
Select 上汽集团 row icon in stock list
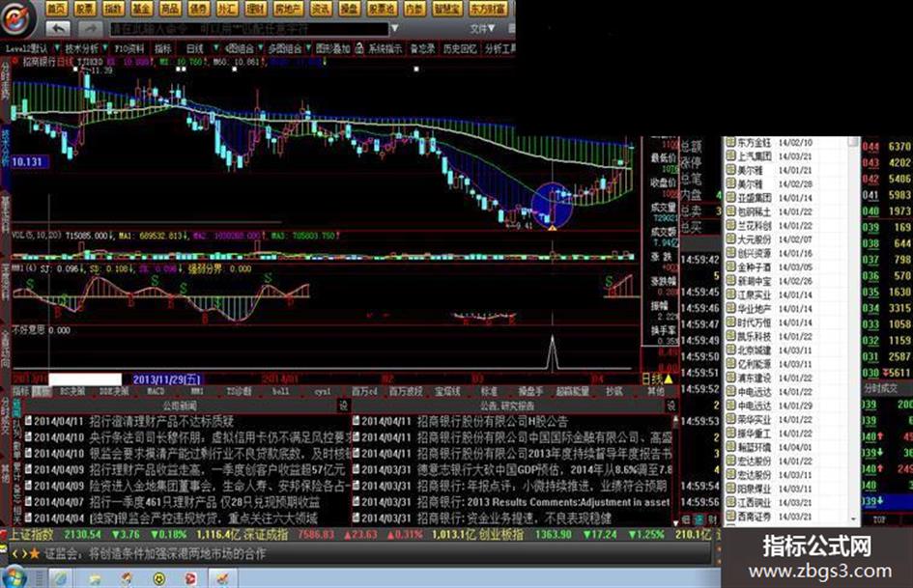click(x=730, y=156)
